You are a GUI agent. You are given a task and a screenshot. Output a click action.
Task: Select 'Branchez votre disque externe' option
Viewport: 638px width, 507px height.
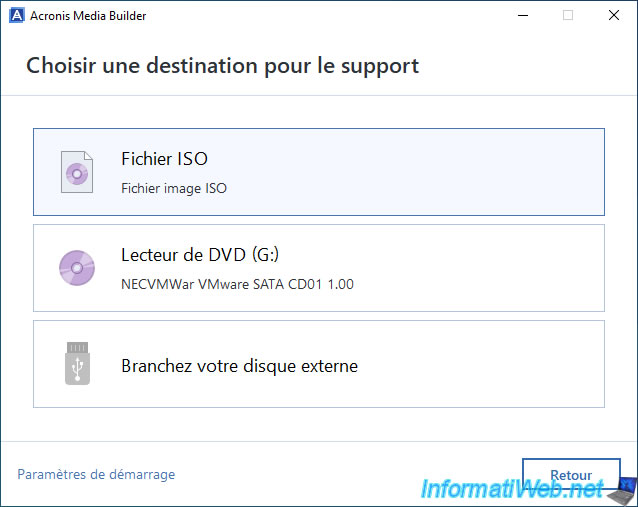click(x=239, y=366)
